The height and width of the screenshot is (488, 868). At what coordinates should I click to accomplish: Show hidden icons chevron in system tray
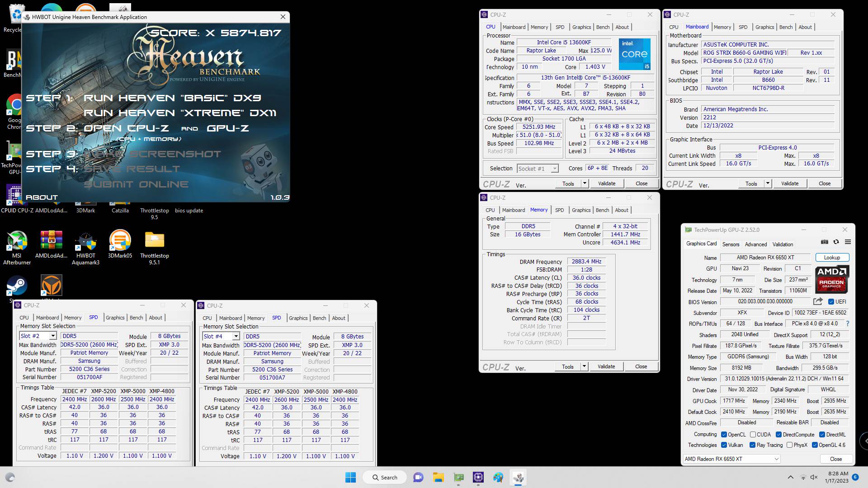pos(790,477)
